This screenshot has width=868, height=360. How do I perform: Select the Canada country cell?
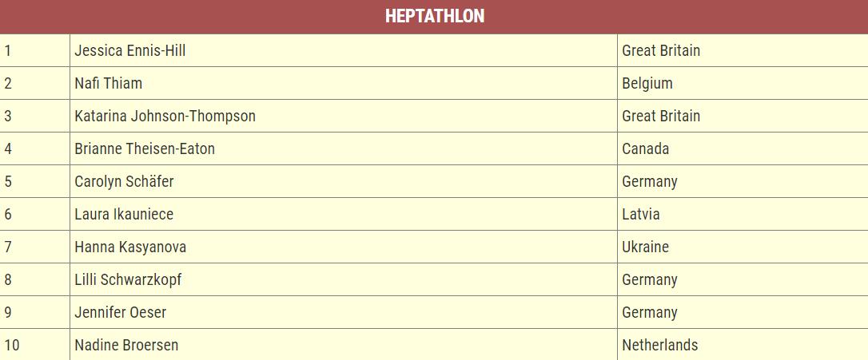(x=743, y=148)
